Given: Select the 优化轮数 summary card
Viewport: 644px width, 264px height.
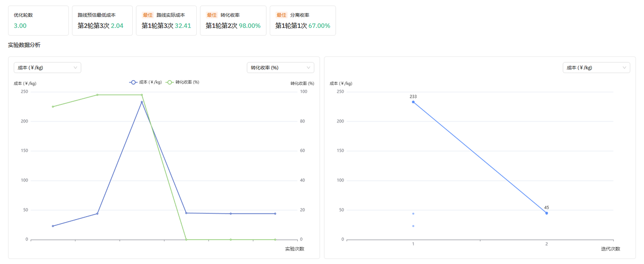Looking at the screenshot, I should [38, 21].
